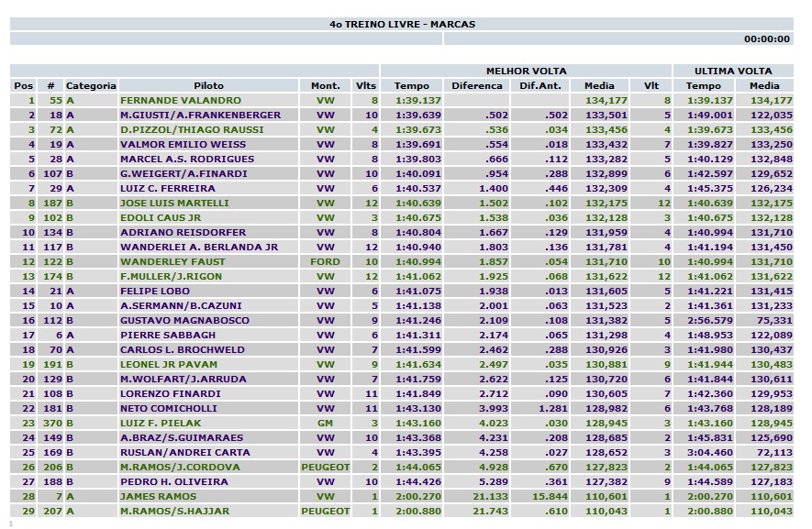Click difference value 5.289
The height and width of the screenshot is (529, 812).
[493, 482]
